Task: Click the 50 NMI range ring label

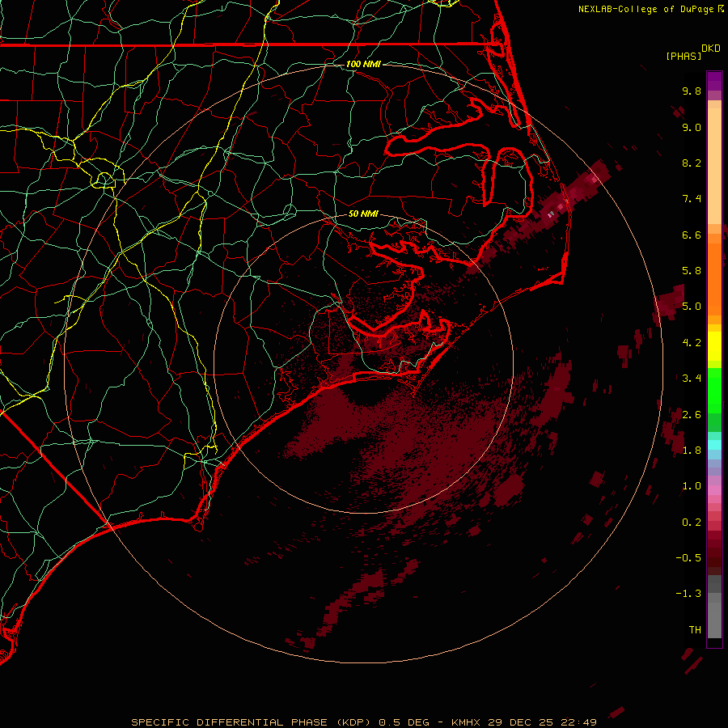Action: pos(363,214)
